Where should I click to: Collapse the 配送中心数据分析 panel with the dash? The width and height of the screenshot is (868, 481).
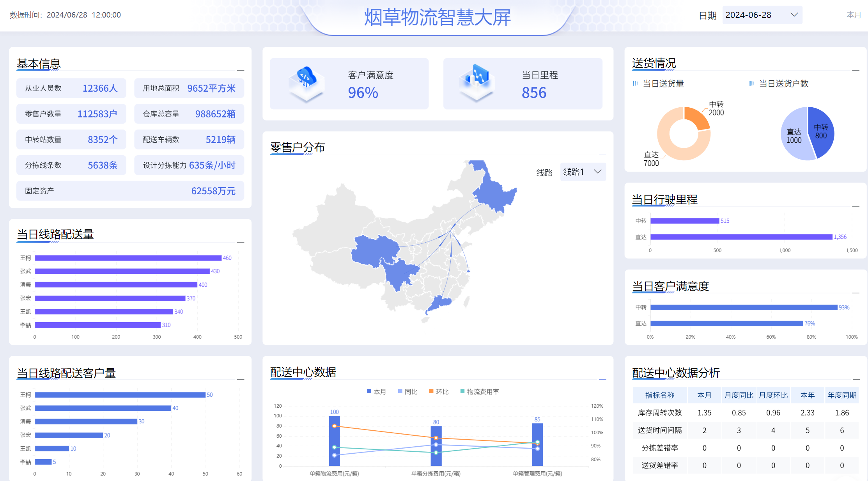[x=856, y=379]
